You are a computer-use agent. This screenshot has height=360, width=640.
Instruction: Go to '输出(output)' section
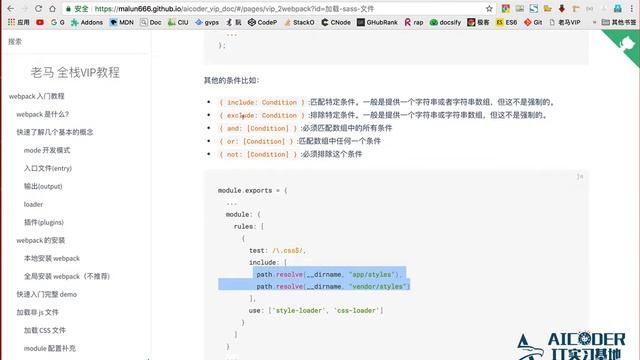point(43,186)
